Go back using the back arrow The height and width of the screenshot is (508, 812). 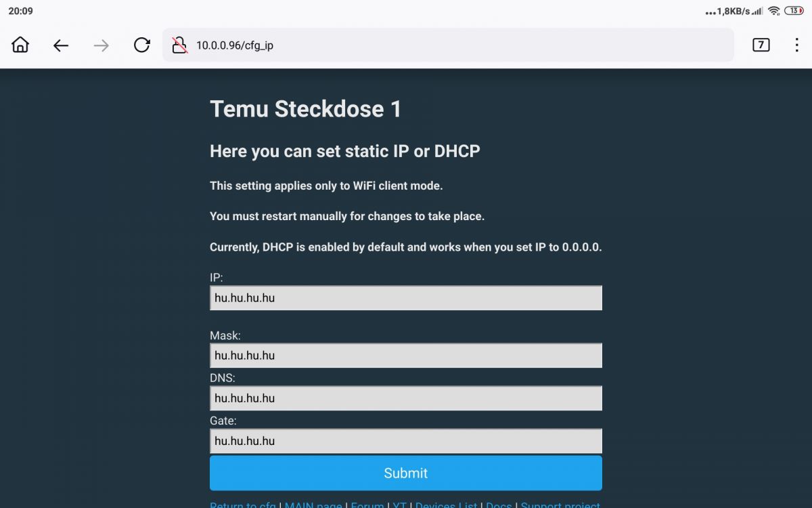tap(61, 45)
